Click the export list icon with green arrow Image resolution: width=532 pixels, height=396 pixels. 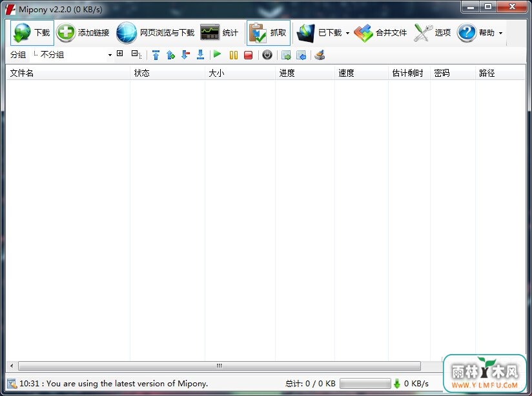point(286,55)
